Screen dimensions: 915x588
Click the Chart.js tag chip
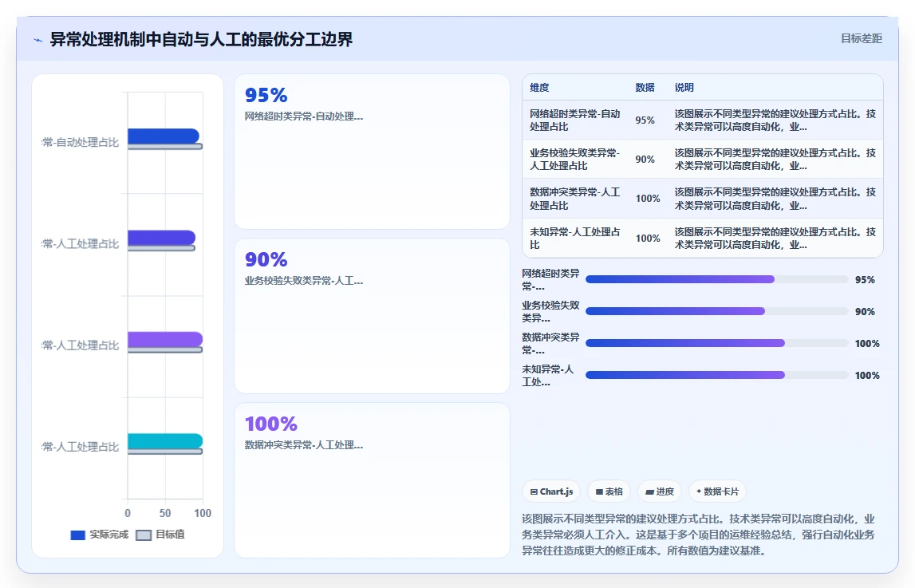point(551,491)
